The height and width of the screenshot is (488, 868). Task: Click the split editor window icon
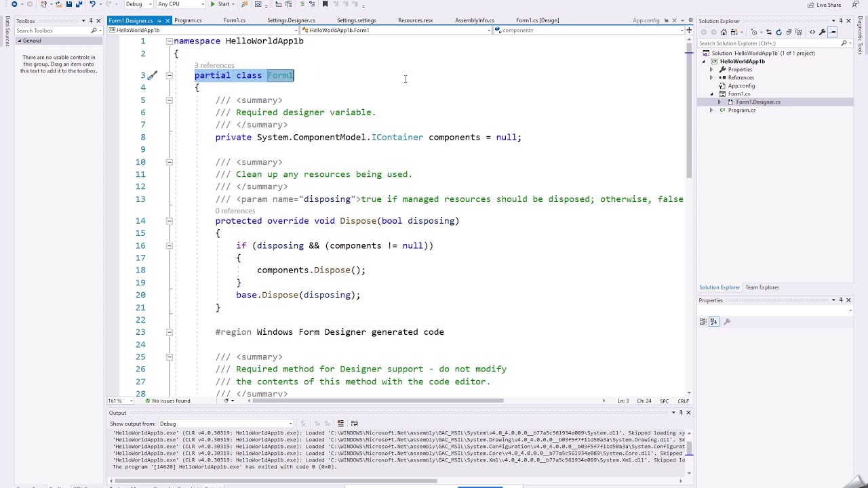pyautogui.click(x=690, y=30)
